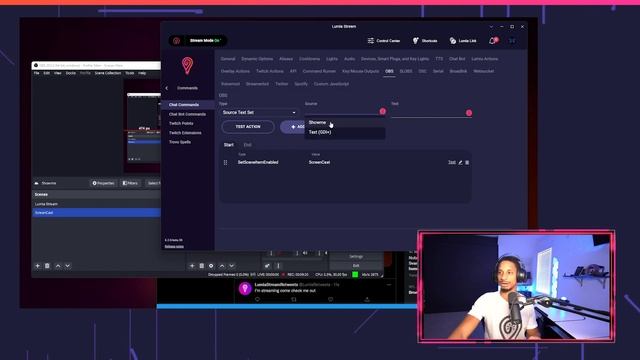Share the LumiaStream tweet
Image resolution: width=640 pixels, height=360 pixels.
point(367,300)
